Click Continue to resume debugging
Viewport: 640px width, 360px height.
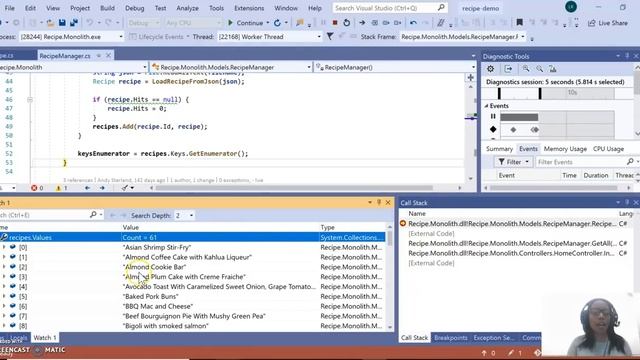point(245,23)
